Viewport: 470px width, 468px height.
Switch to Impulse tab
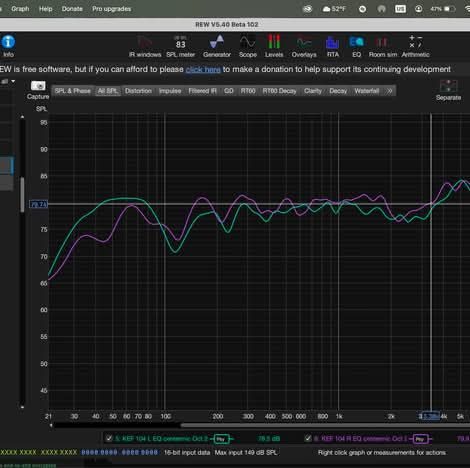coord(170,91)
